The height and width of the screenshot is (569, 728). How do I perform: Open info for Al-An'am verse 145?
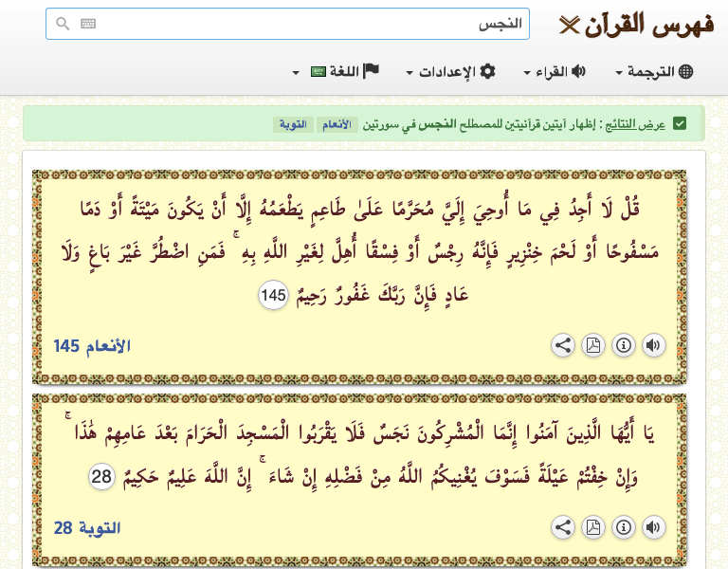tap(624, 345)
